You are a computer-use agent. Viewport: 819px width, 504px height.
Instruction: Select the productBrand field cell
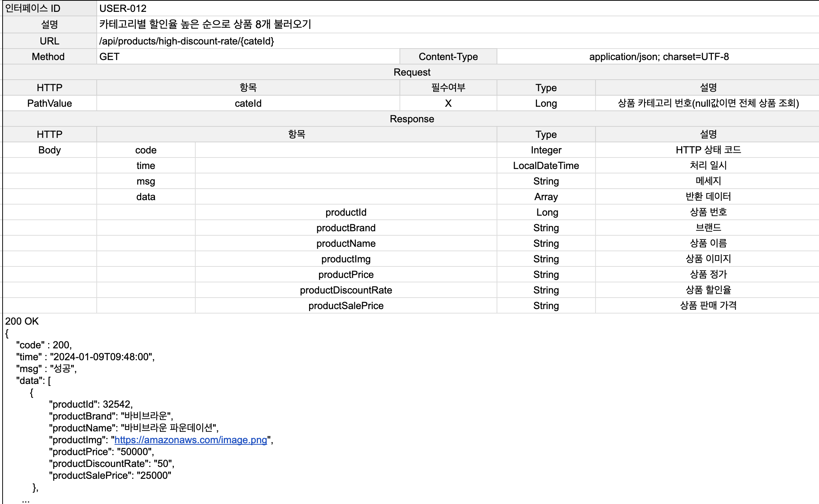pos(346,228)
